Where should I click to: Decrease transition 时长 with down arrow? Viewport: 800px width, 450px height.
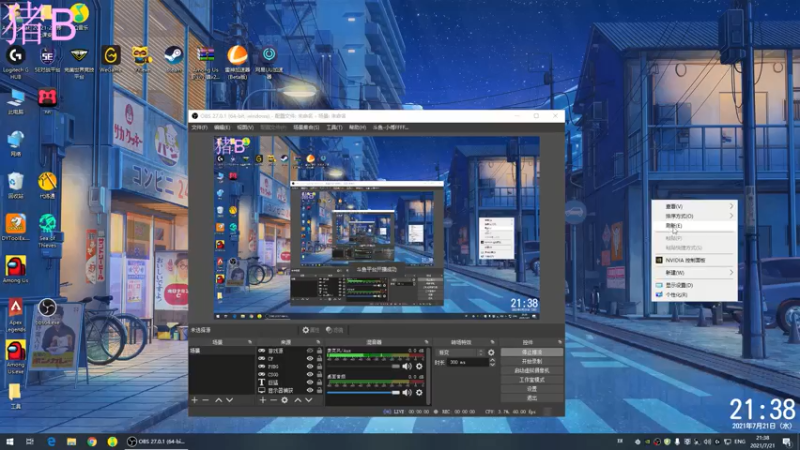click(492, 365)
